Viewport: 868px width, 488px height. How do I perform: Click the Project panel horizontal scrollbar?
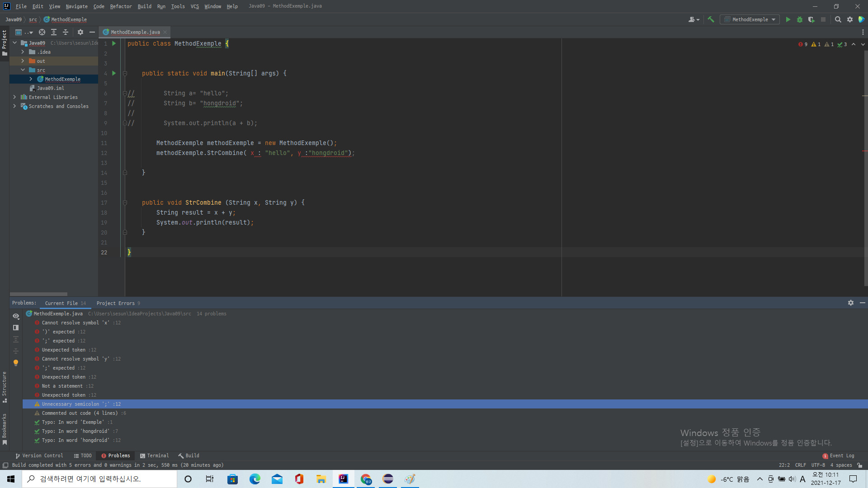pyautogui.click(x=38, y=294)
